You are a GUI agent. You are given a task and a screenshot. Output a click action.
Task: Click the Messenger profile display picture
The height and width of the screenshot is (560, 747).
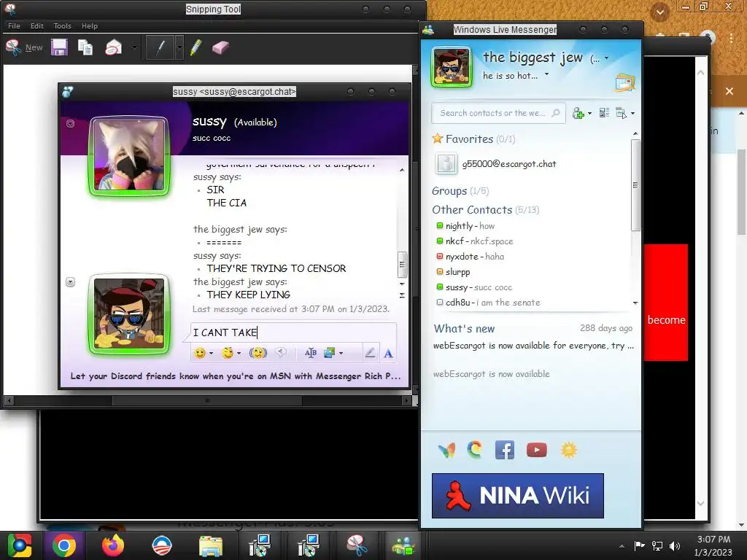pos(452,66)
